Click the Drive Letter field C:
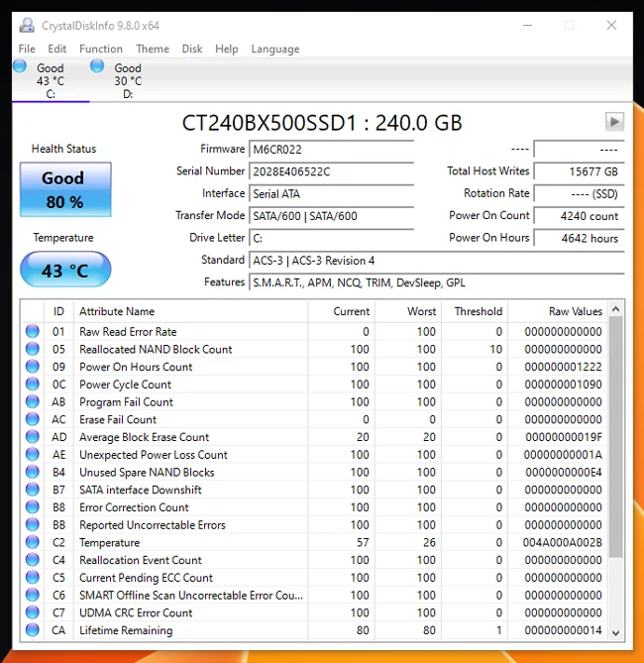The height and width of the screenshot is (663, 644). tap(331, 238)
